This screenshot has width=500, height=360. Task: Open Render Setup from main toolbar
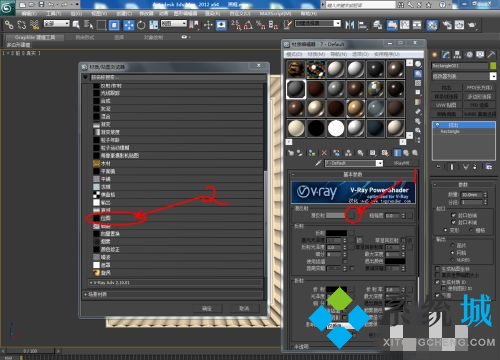[446, 25]
